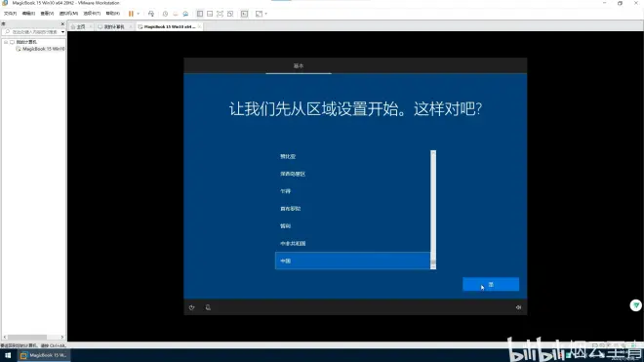Select MagicBook 15 Win10 in library tree

43,49
